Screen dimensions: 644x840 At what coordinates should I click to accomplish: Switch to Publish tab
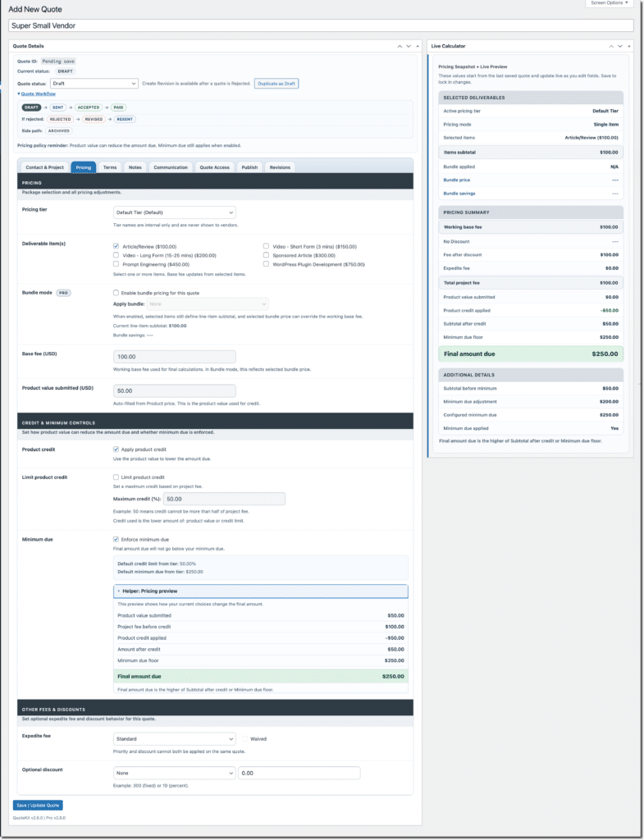coord(249,167)
